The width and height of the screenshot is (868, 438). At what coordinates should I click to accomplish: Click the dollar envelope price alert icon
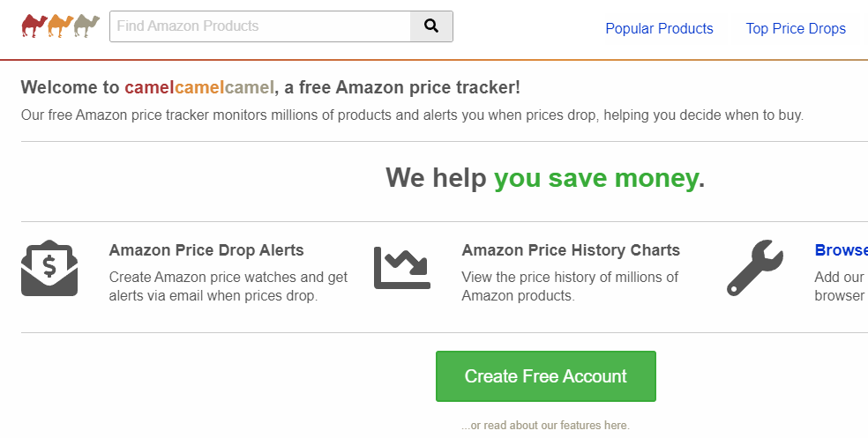[x=49, y=268]
